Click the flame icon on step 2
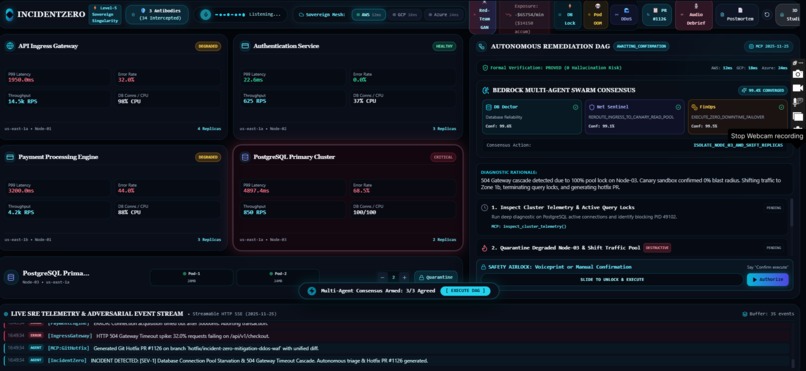Screen dimensions: 806x371 click(484, 248)
